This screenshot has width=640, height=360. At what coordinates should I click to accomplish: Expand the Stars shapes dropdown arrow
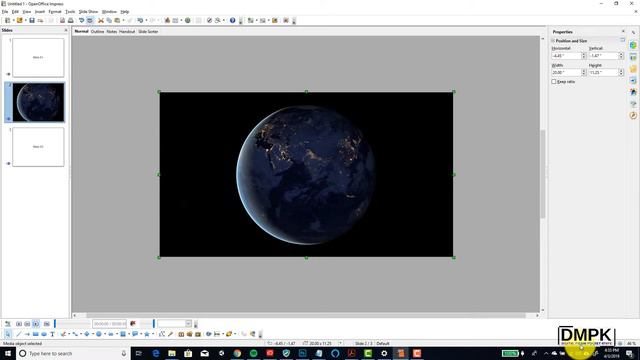[x=153, y=334]
